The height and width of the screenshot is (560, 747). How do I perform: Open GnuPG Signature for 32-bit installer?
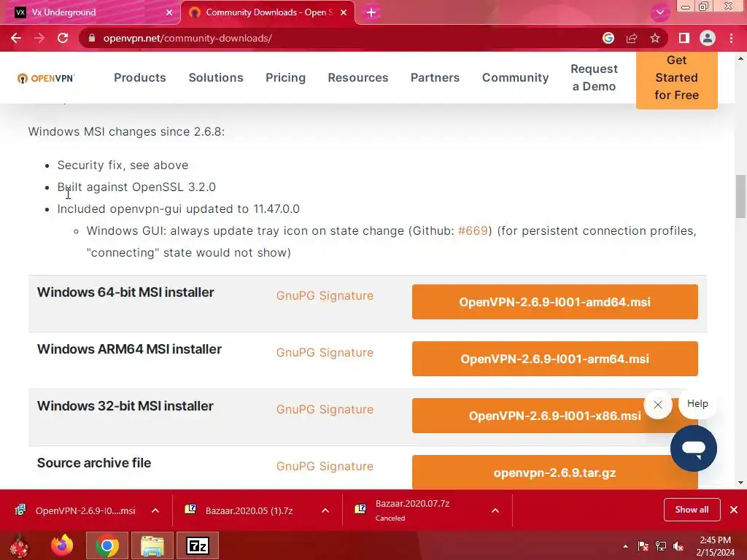tap(325, 410)
